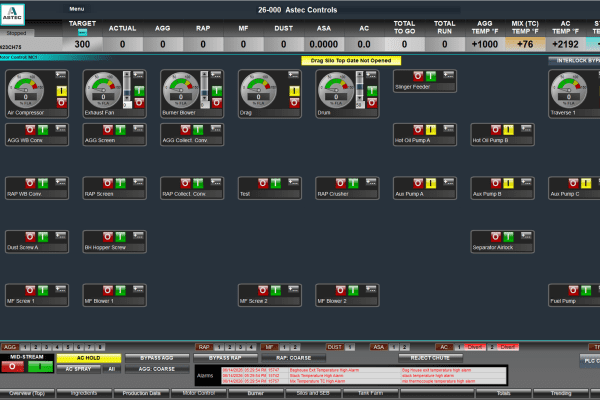Click the TARGET value 300 field
600x400 pixels.
tap(82, 44)
